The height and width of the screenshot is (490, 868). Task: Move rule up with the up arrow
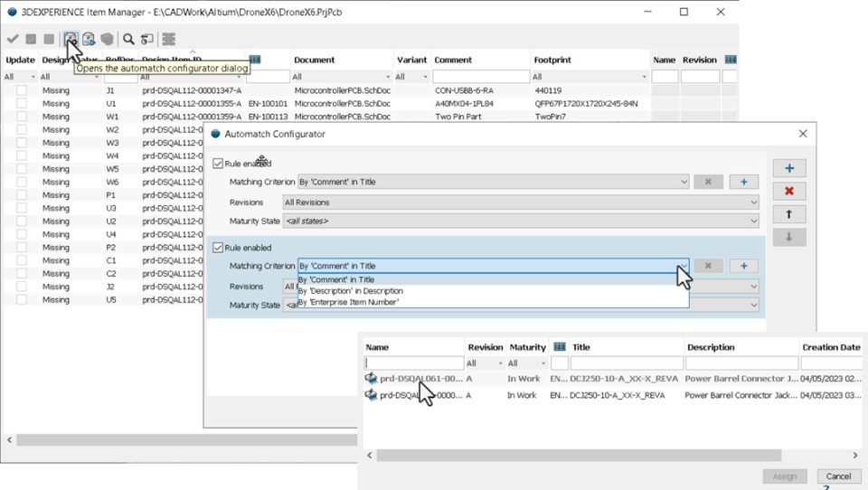point(789,214)
